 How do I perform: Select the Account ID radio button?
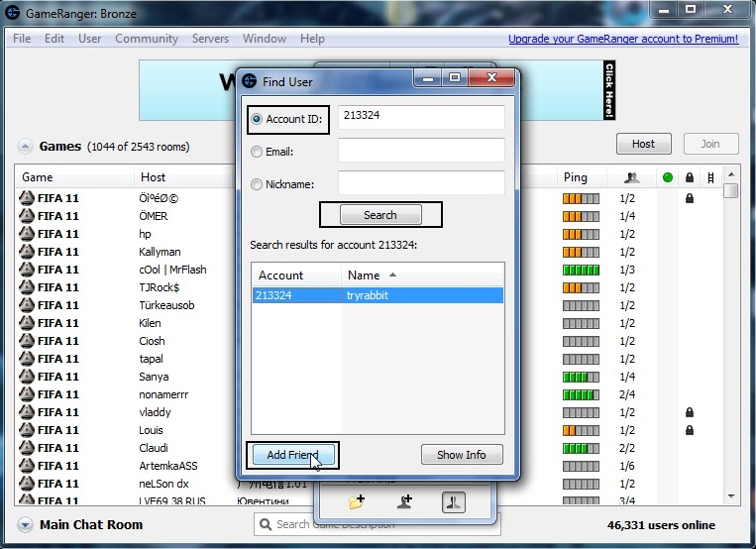257,119
